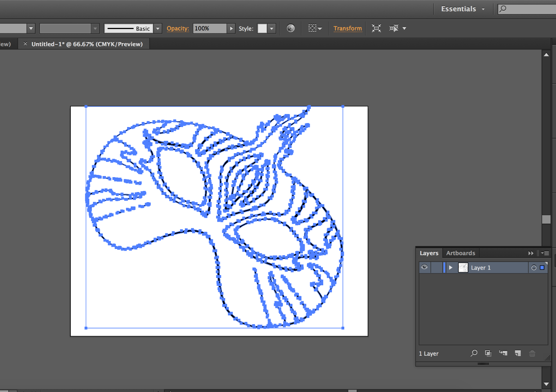
Task: Click the Create New Sublayer icon
Action: 503,353
